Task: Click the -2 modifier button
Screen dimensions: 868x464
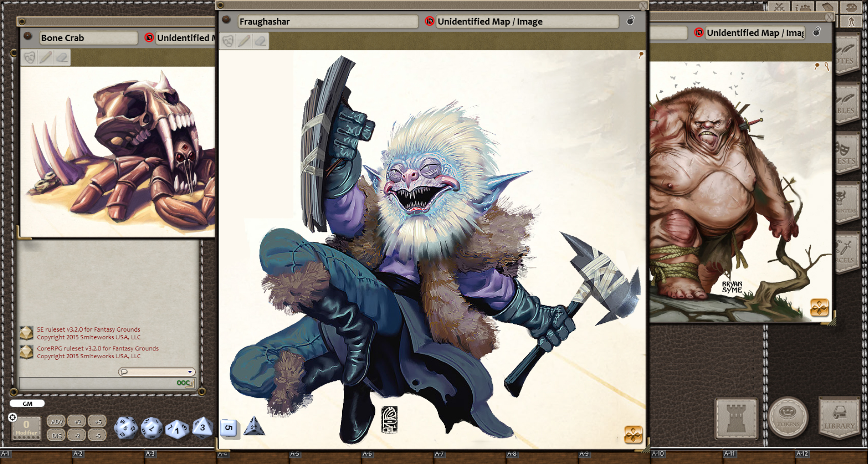Action: (x=77, y=436)
